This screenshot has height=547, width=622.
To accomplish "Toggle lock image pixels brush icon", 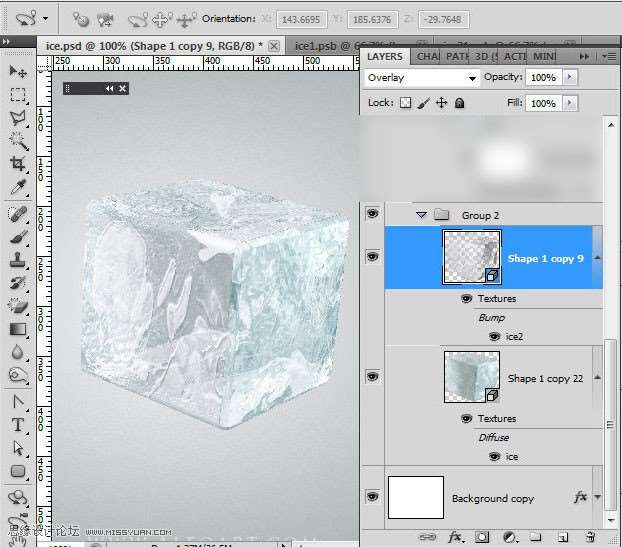I will [x=424, y=103].
